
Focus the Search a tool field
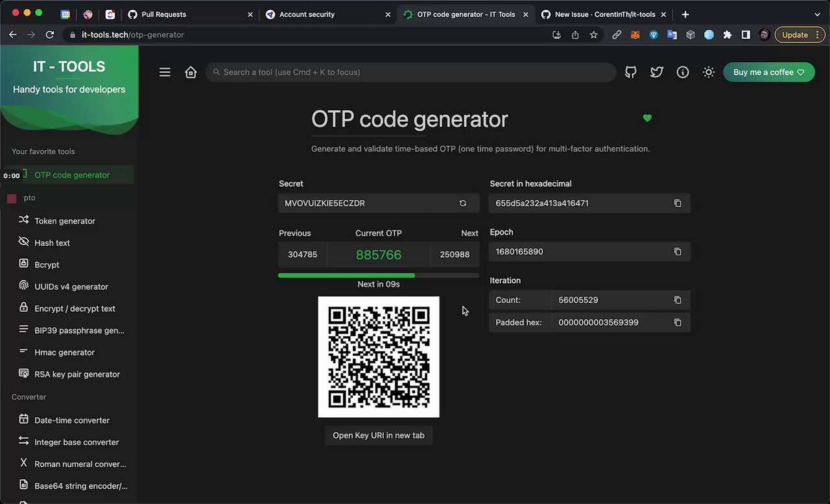point(411,73)
